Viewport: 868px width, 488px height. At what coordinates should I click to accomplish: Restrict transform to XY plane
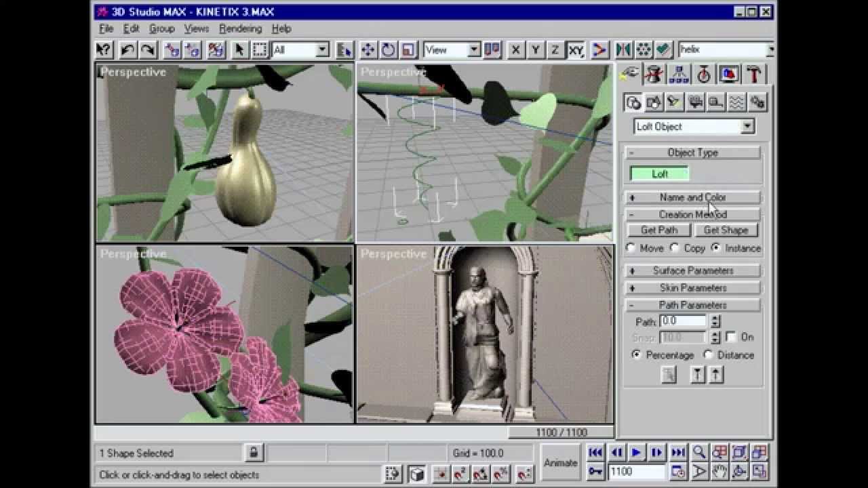[x=576, y=49]
